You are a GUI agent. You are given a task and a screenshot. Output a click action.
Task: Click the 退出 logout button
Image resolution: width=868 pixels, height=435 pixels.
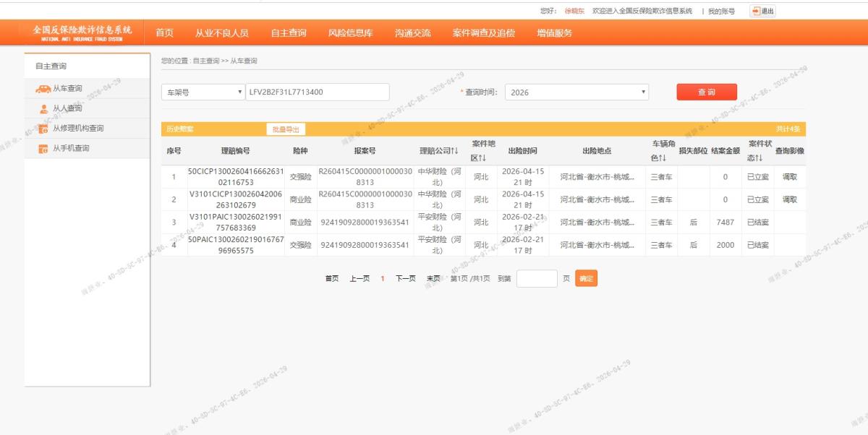point(763,11)
